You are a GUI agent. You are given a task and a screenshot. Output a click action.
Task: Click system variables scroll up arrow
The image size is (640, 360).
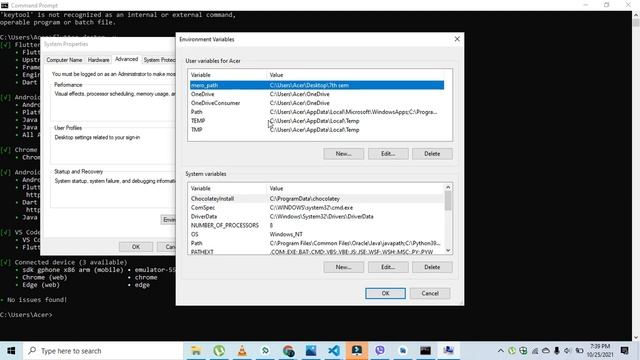448,187
